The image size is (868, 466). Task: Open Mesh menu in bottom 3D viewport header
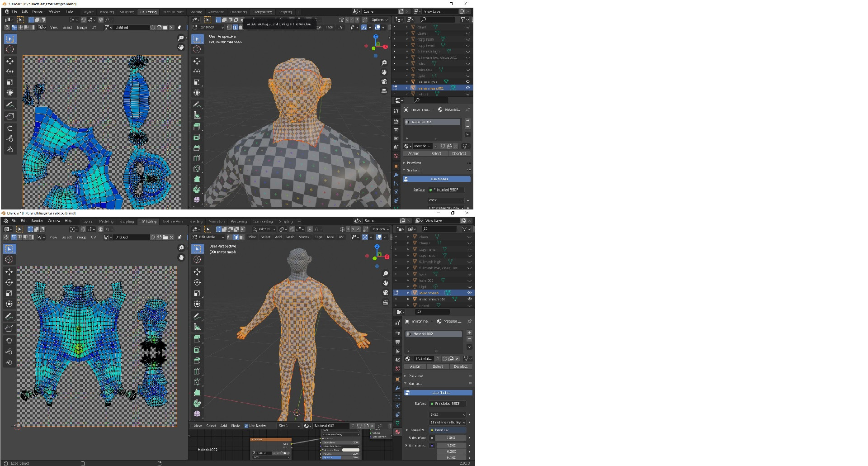290,237
